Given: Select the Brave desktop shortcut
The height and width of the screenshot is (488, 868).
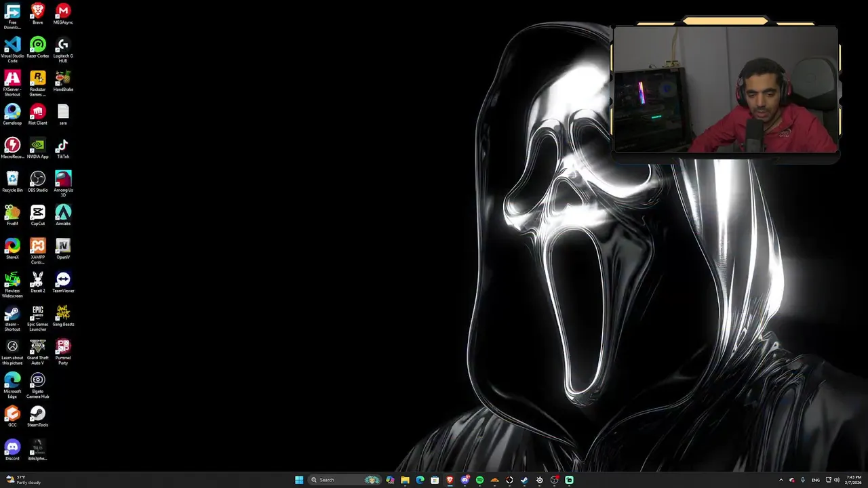Looking at the screenshot, I should click(37, 14).
